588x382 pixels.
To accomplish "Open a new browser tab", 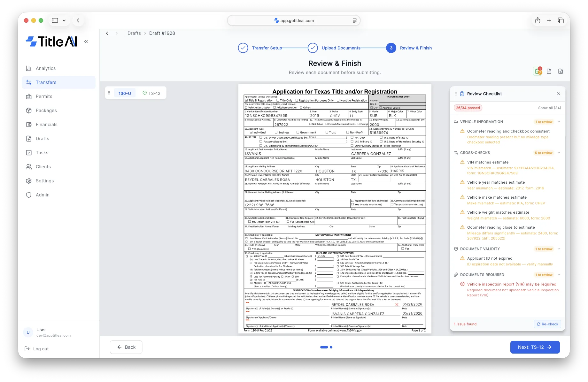I will click(x=549, y=20).
